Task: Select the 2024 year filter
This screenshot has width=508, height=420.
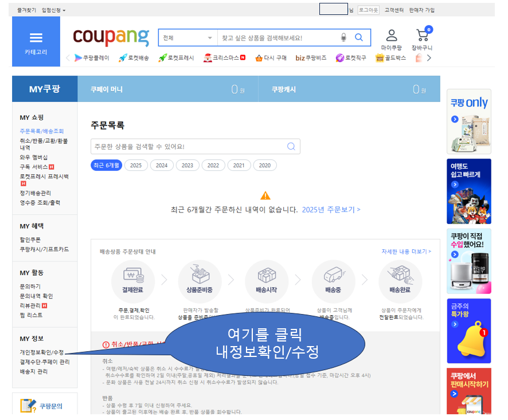Action: pyautogui.click(x=162, y=166)
